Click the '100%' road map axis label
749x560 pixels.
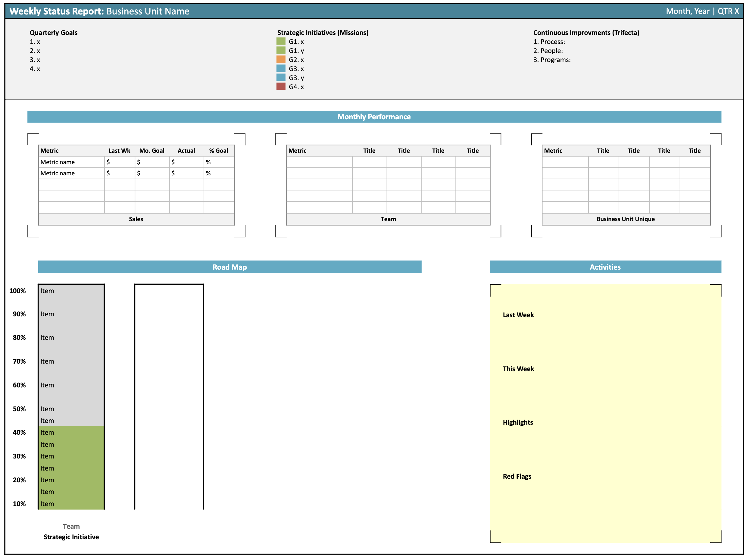click(17, 291)
